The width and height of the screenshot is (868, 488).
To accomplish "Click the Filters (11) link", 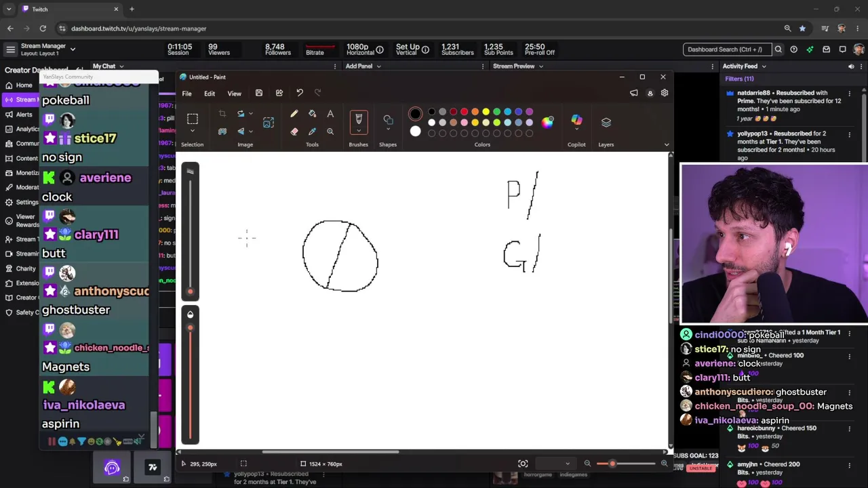I will point(739,79).
